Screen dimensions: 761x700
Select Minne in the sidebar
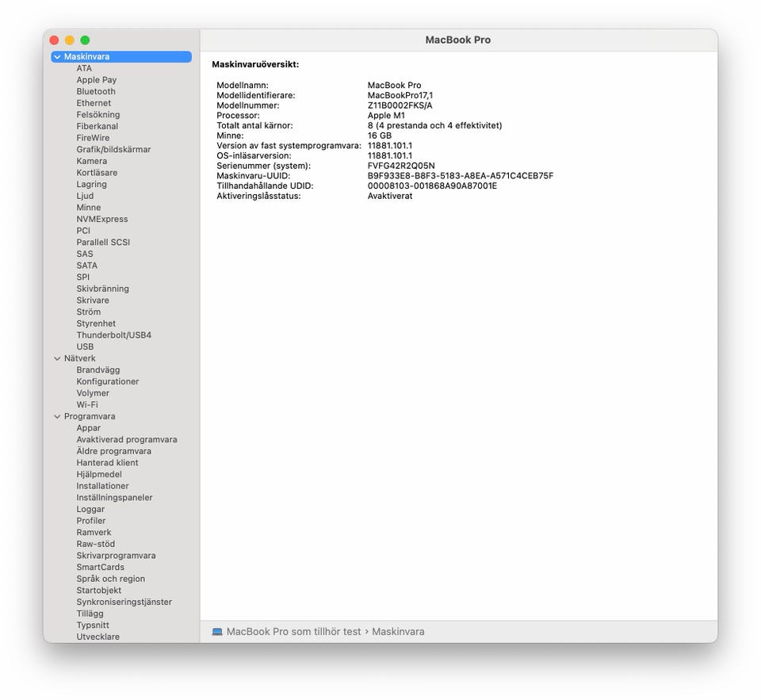[88, 208]
